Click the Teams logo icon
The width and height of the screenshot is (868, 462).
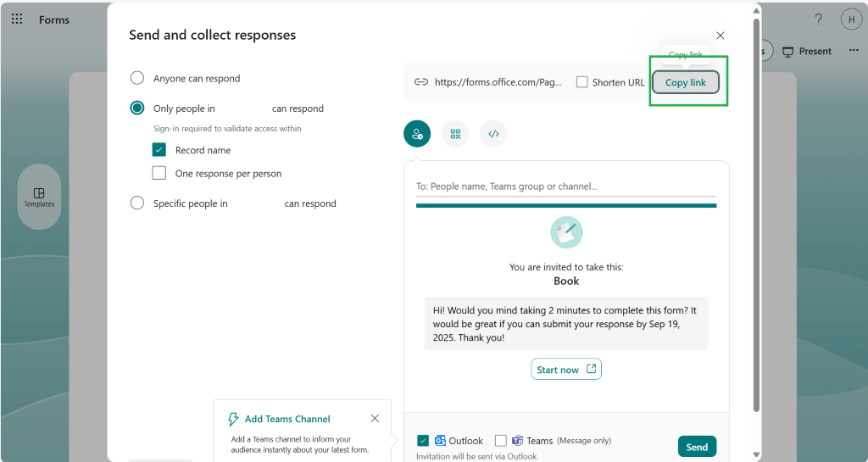pyautogui.click(x=518, y=441)
